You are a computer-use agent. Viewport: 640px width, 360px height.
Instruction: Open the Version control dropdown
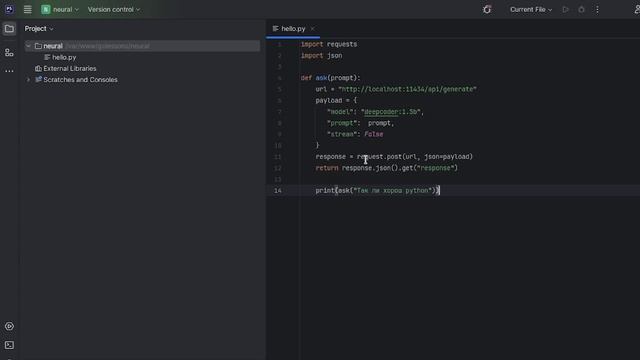click(113, 9)
